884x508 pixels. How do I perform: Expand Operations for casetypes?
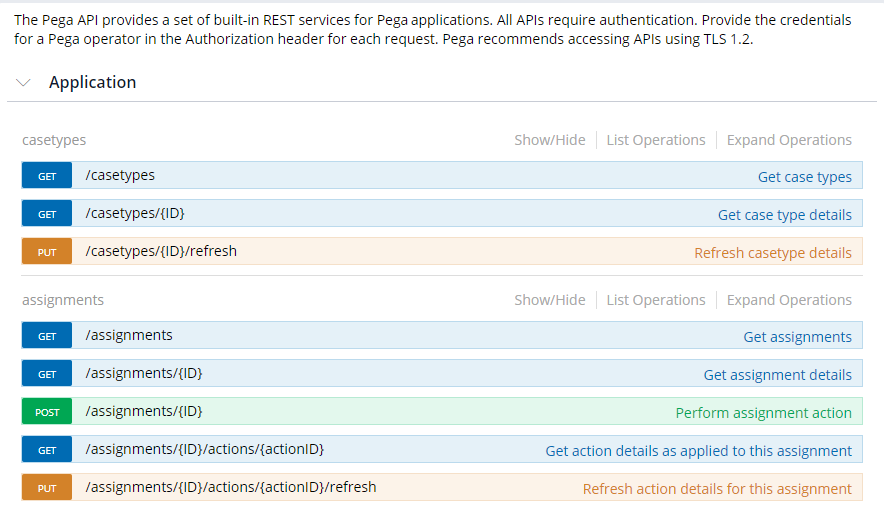[789, 140]
